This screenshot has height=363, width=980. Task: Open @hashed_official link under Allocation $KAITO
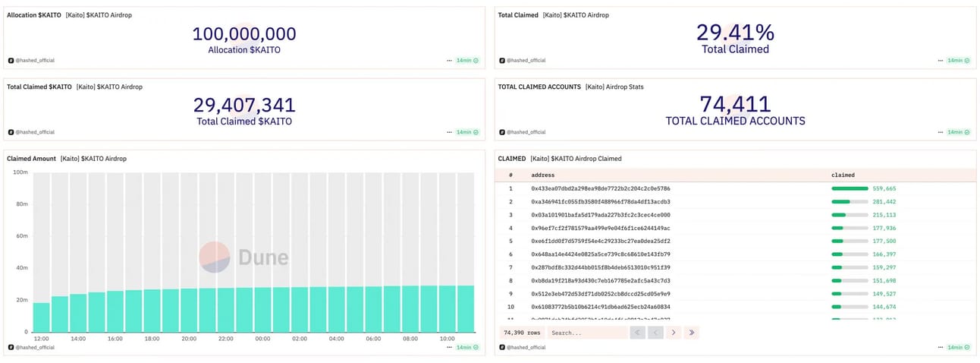coord(35,60)
